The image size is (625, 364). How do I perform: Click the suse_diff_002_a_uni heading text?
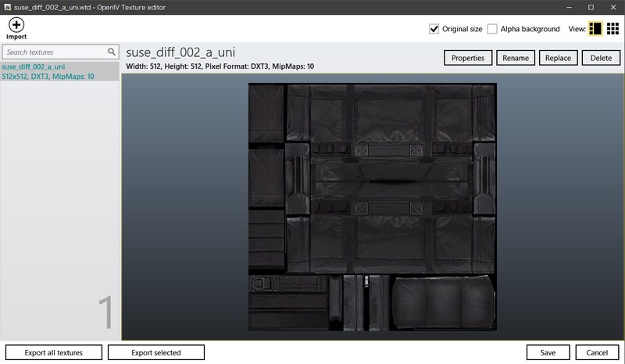[180, 52]
